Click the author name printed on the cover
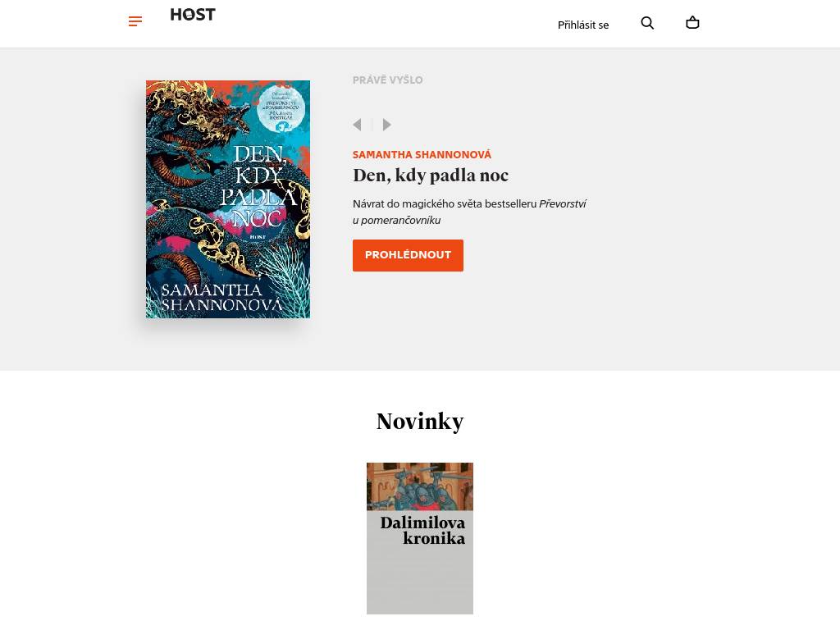Viewport: 840px width, 630px height. 221,297
